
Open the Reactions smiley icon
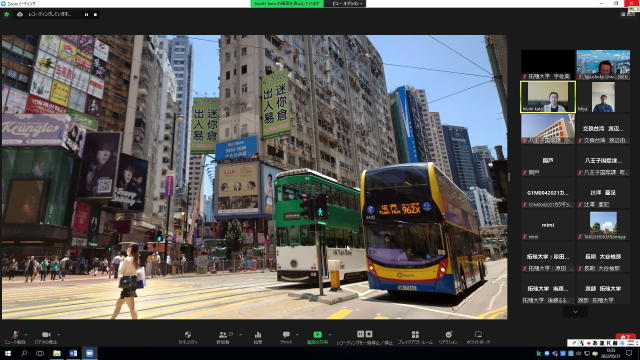449,336
